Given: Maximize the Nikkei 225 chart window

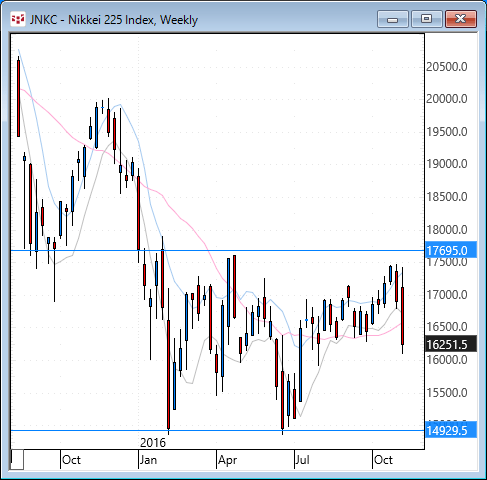Looking at the screenshot, I should point(427,19).
